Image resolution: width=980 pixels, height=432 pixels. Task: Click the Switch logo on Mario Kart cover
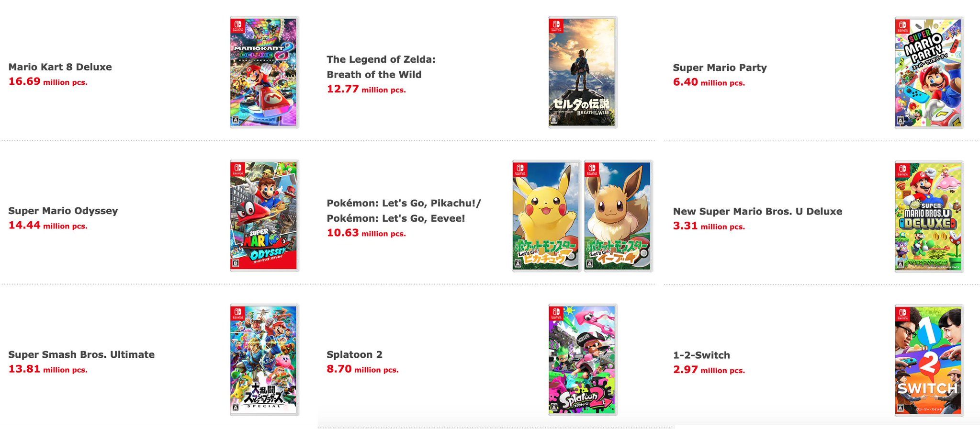238,25
